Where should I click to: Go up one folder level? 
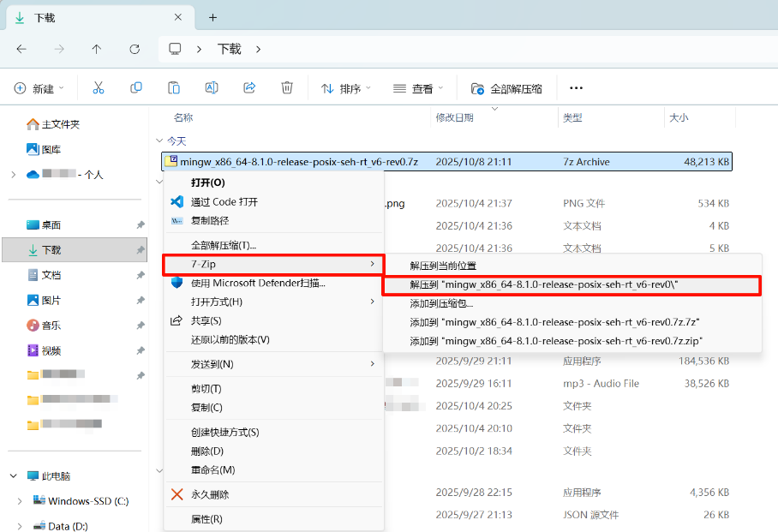point(97,49)
